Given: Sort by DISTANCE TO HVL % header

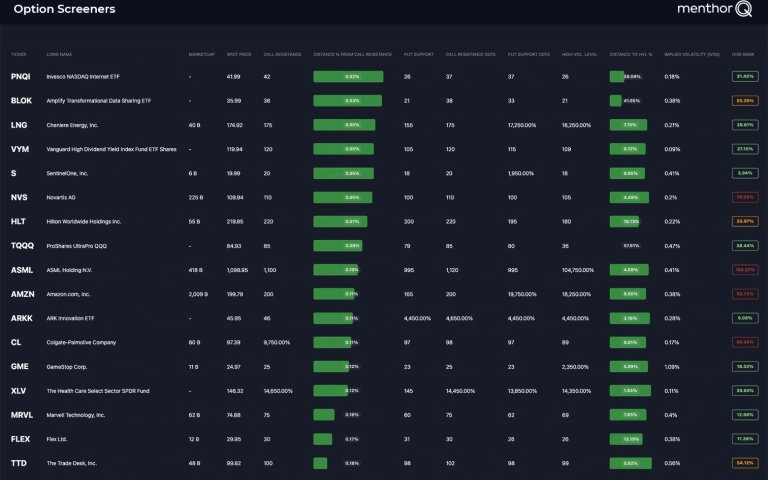Looking at the screenshot, I should 630,54.
